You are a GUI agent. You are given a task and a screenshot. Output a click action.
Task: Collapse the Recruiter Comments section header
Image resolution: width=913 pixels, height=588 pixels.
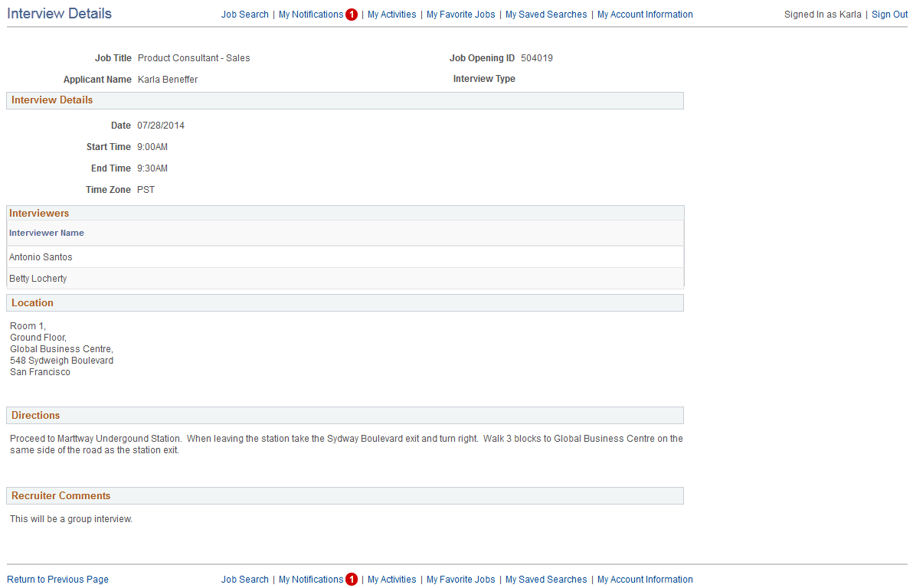(x=61, y=495)
